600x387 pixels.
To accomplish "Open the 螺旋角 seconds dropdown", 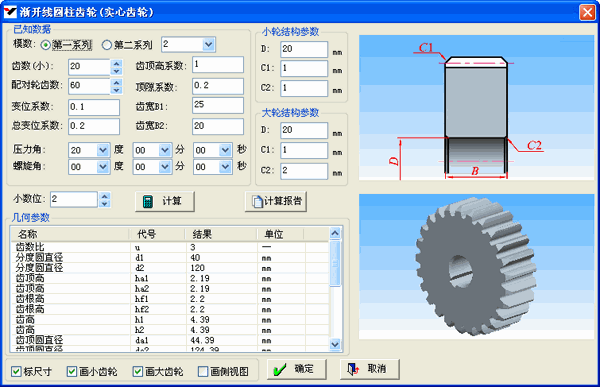I will (x=225, y=167).
